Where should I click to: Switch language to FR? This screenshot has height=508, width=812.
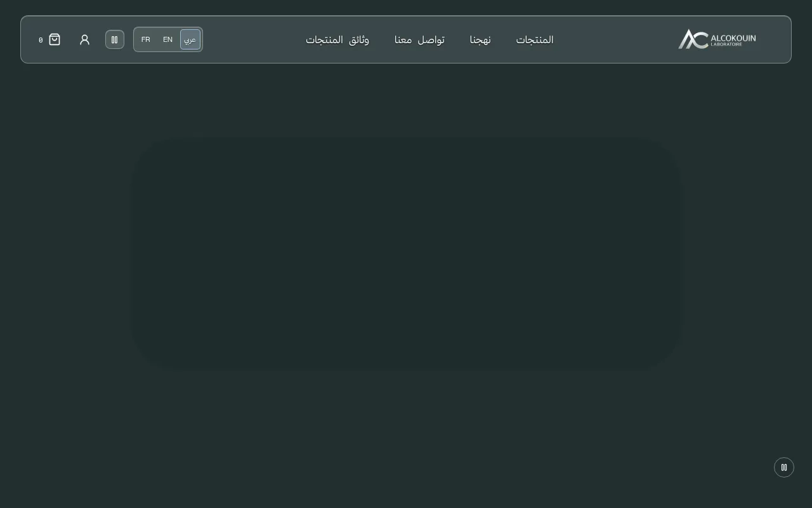(x=146, y=39)
